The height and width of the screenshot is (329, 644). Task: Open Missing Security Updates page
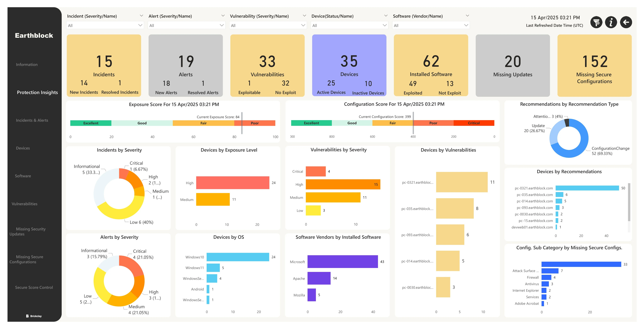30,231
